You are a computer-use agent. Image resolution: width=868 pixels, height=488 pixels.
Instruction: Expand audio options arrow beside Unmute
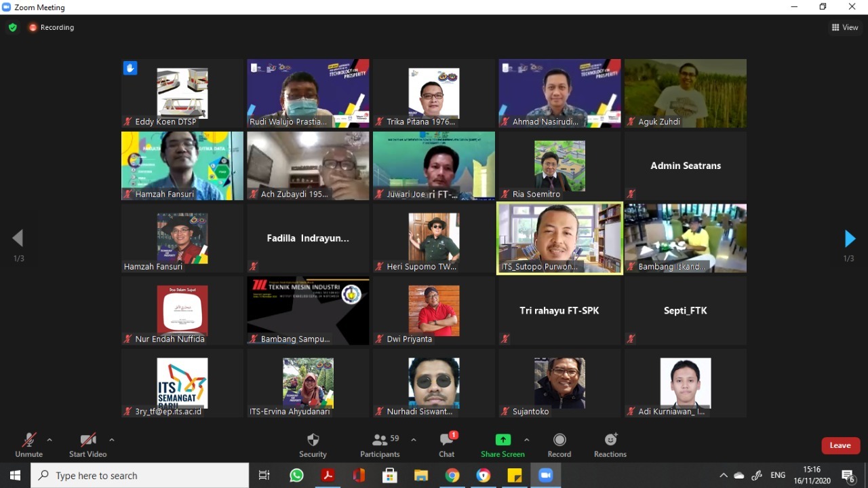[x=50, y=440]
